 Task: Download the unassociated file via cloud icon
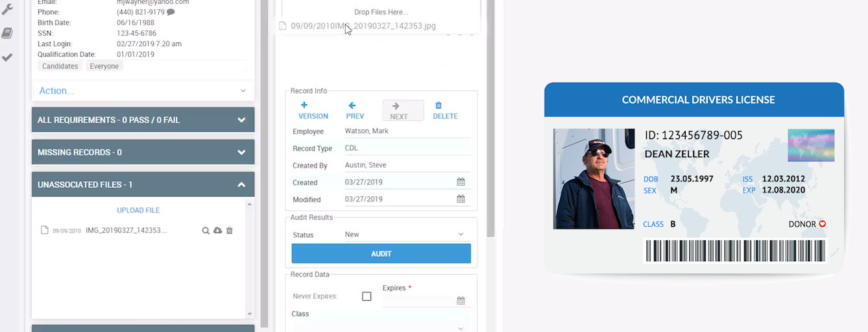[x=217, y=231]
